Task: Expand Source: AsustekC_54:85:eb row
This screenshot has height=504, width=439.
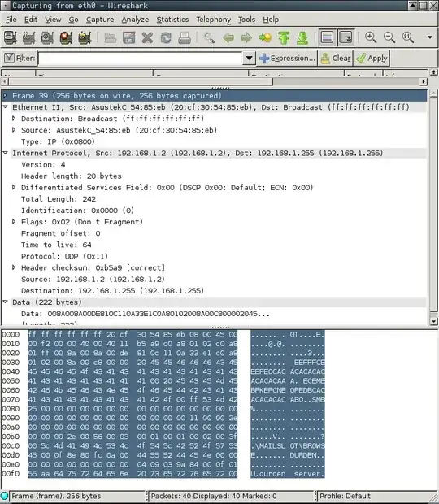Action: click(x=14, y=130)
